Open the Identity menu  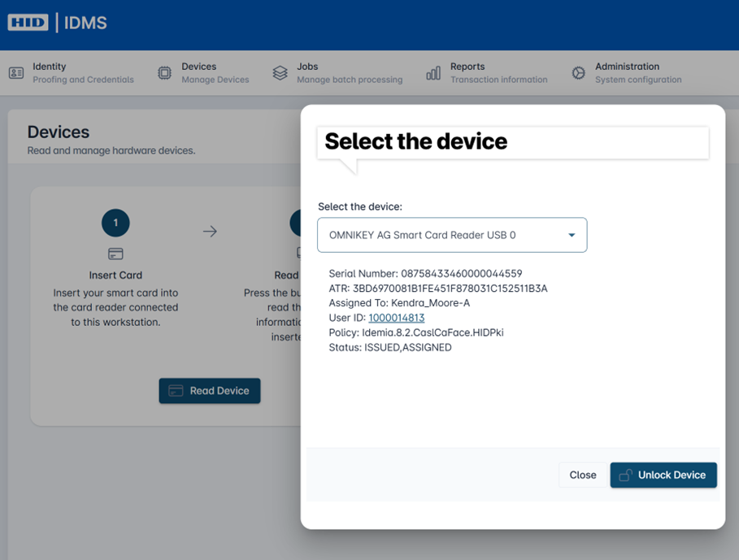72,73
